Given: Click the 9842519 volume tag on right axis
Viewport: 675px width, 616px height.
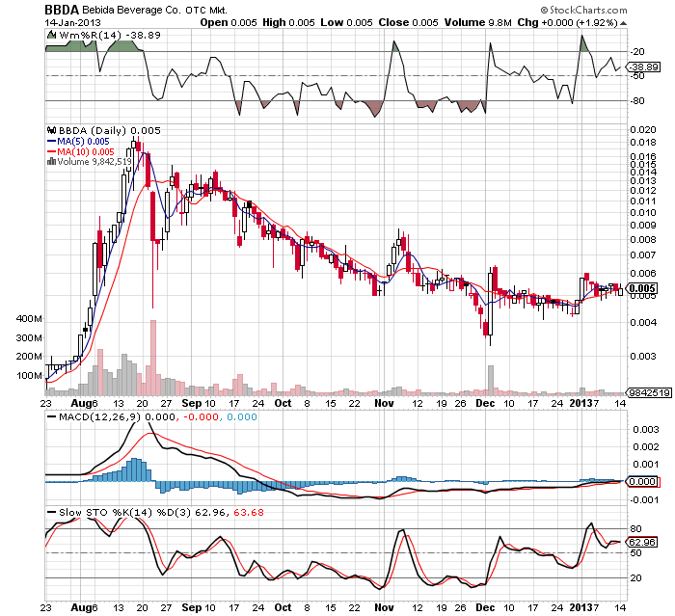Looking at the screenshot, I should coord(650,392).
